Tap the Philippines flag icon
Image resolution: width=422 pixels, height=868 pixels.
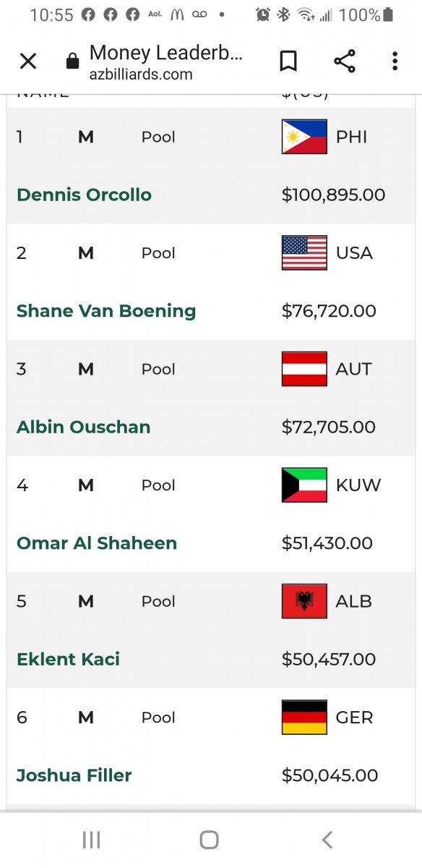[x=304, y=137]
